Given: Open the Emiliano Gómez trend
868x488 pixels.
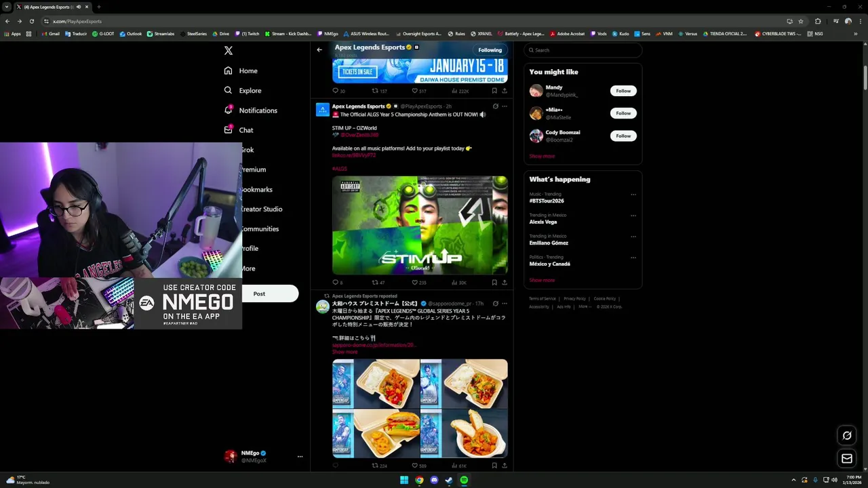Looking at the screenshot, I should point(549,243).
